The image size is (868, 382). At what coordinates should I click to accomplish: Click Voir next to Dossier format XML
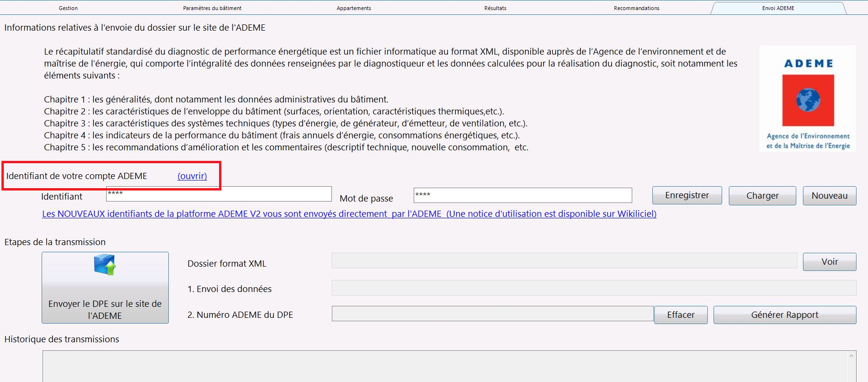tap(830, 262)
